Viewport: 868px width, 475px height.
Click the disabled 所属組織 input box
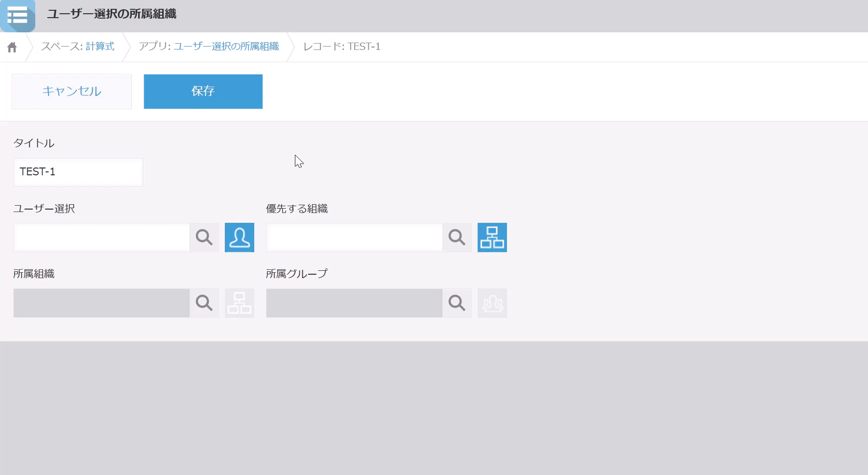(101, 303)
